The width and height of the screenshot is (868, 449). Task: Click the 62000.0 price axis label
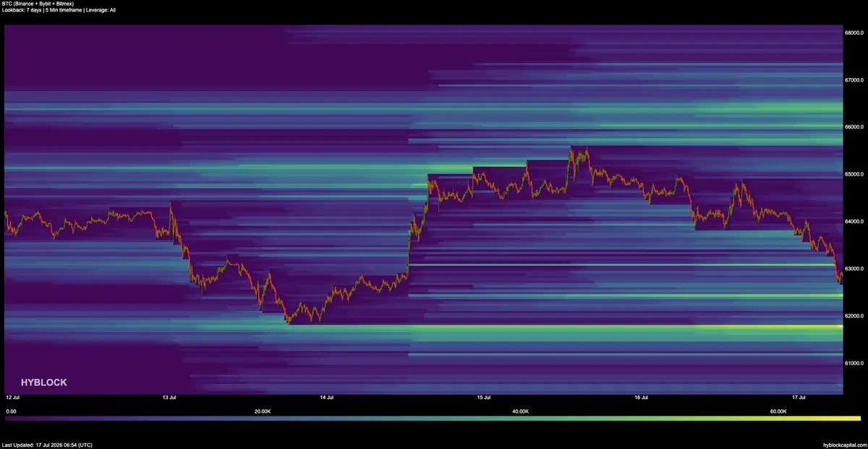pyautogui.click(x=854, y=316)
